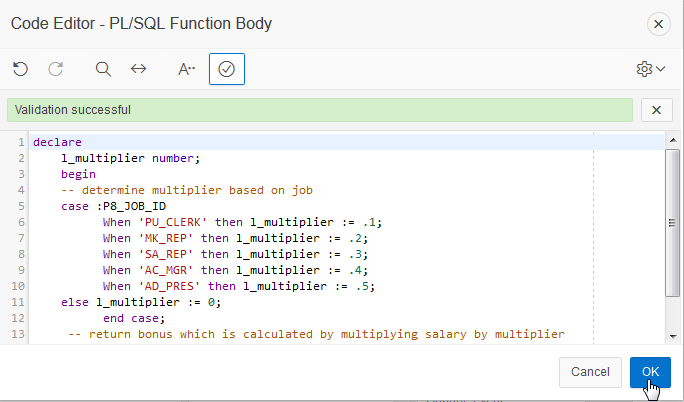Click line number 10 in the gutter
684x402 pixels.
(18, 286)
